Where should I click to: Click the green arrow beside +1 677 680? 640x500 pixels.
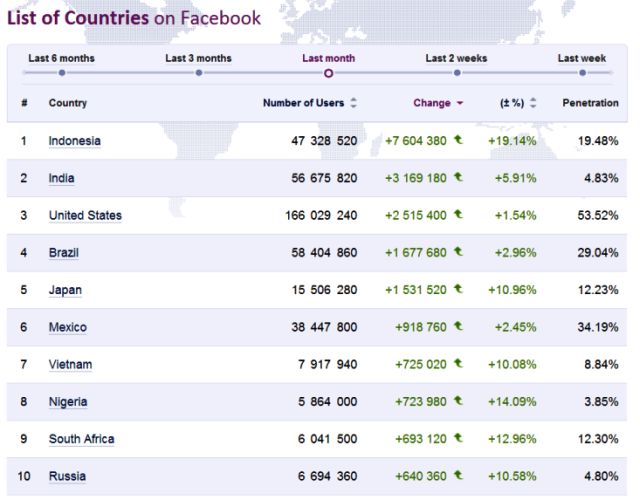[458, 252]
